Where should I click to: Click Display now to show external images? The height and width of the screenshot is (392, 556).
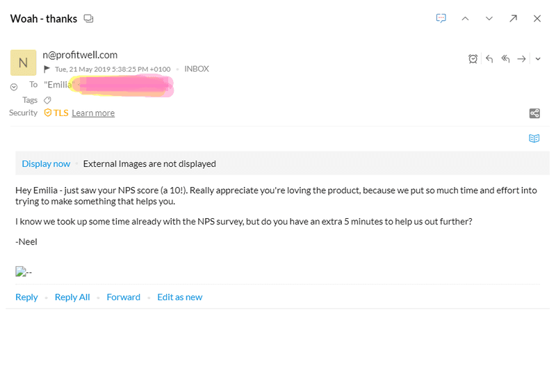point(46,163)
